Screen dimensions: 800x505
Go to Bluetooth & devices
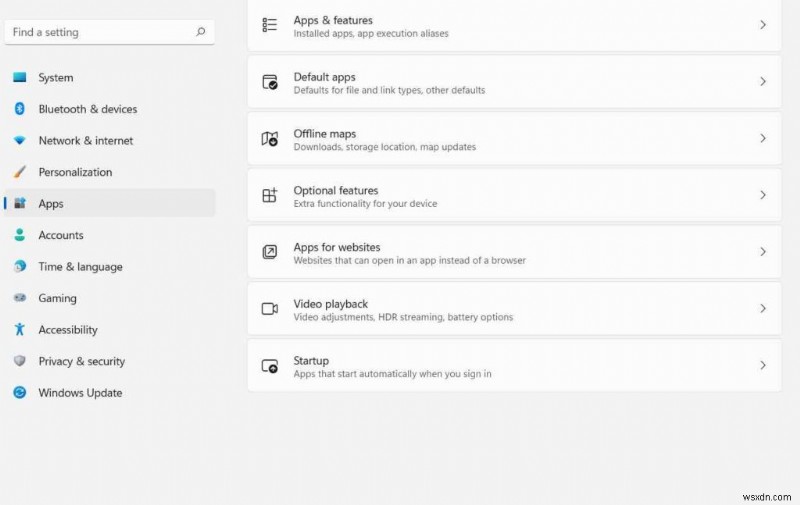click(110, 109)
